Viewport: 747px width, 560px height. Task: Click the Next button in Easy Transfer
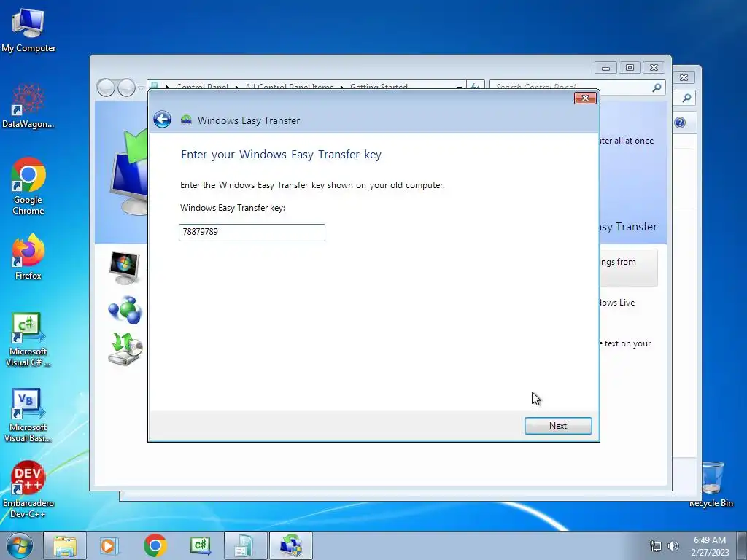(x=558, y=426)
